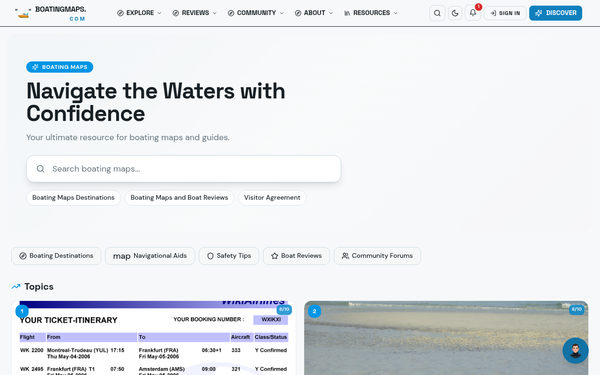Expand the Explore menu
The height and width of the screenshot is (375, 600).
tap(139, 13)
